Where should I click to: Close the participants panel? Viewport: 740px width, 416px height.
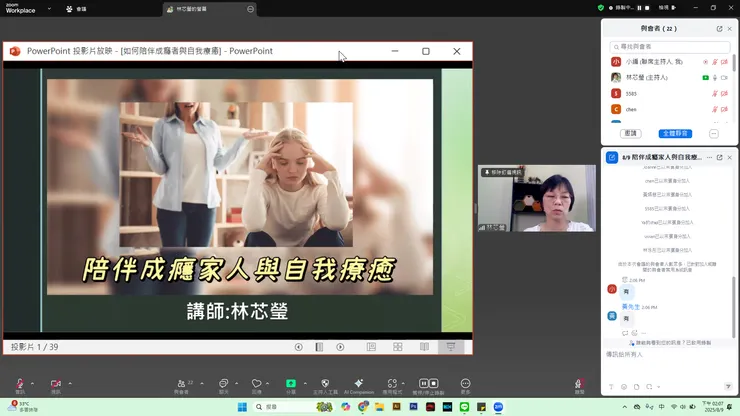click(730, 29)
